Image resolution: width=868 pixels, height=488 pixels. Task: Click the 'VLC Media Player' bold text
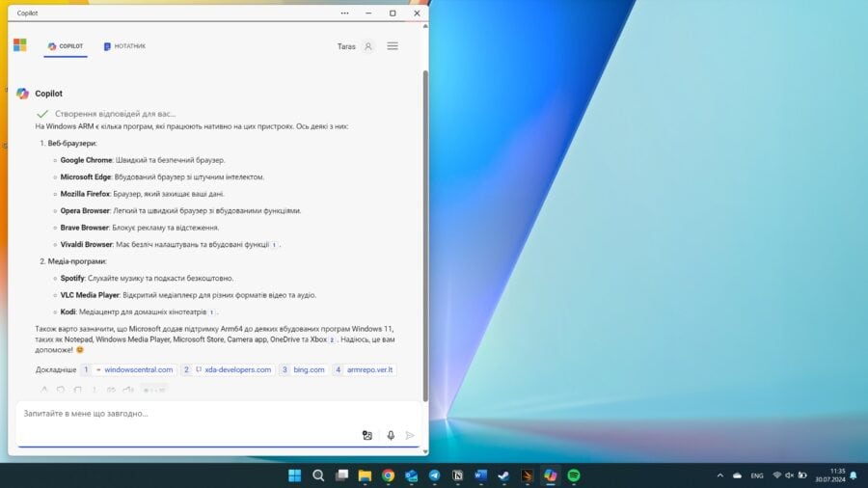[90, 295]
